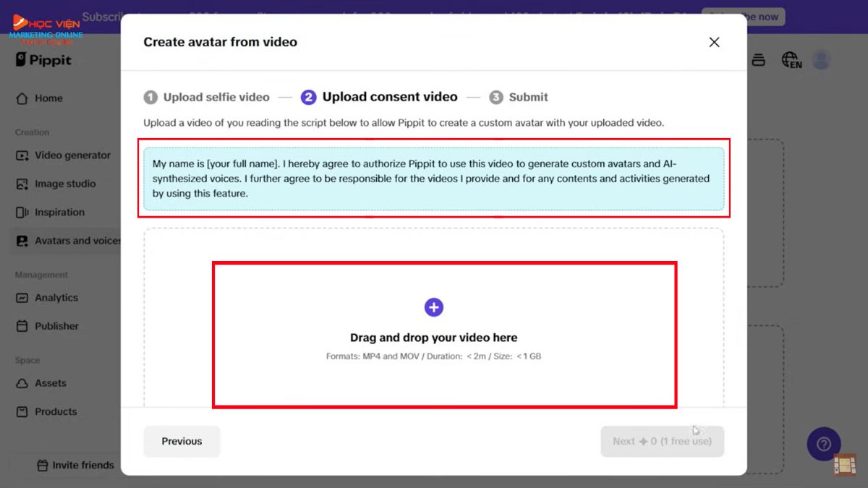The image size is (868, 488).
Task: Click the Products box icon
Action: tap(22, 411)
